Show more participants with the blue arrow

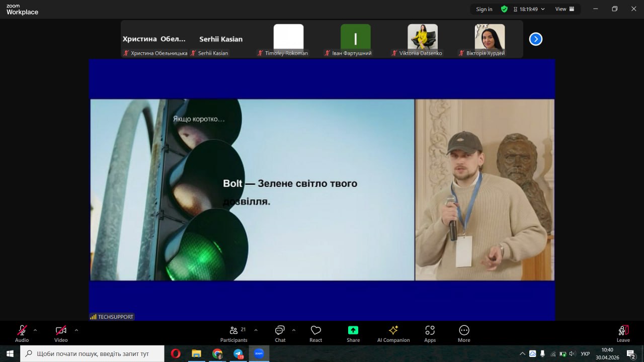click(x=536, y=39)
